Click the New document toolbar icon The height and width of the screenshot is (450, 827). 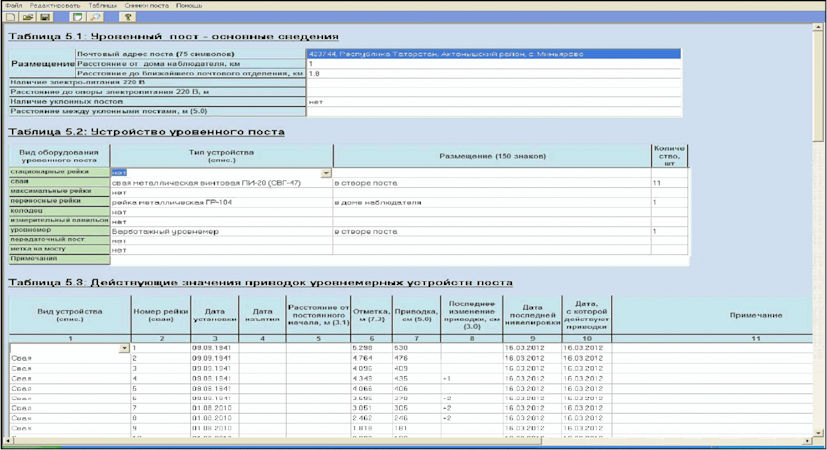10,17
